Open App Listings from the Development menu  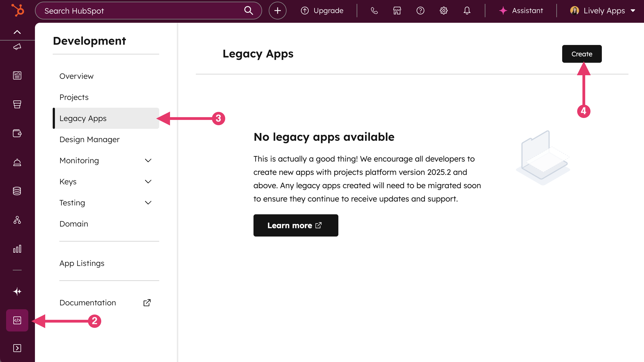click(x=82, y=263)
